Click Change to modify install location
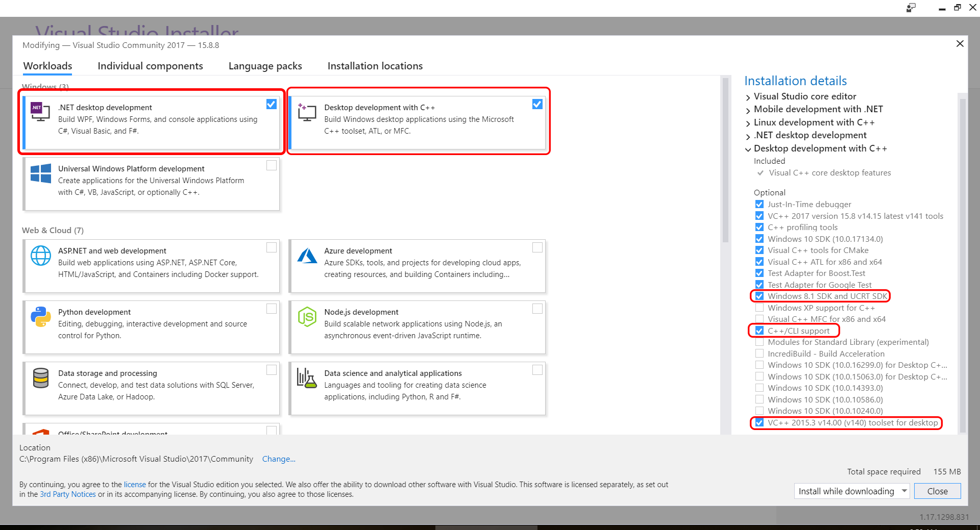The image size is (980, 530). click(x=279, y=459)
